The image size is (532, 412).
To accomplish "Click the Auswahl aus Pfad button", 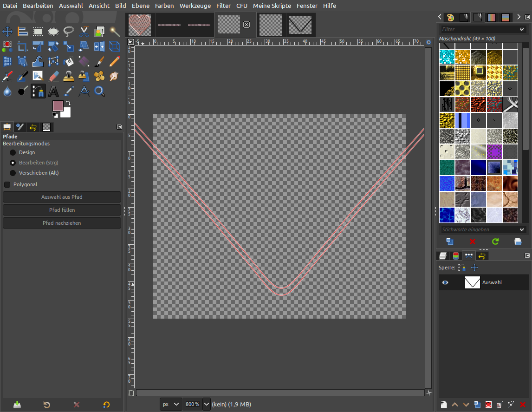I will coord(62,197).
